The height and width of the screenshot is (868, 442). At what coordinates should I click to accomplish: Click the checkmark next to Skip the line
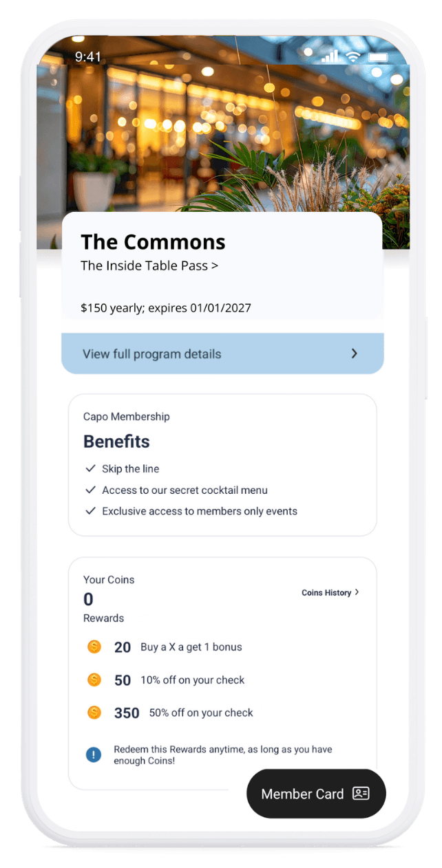click(x=90, y=468)
